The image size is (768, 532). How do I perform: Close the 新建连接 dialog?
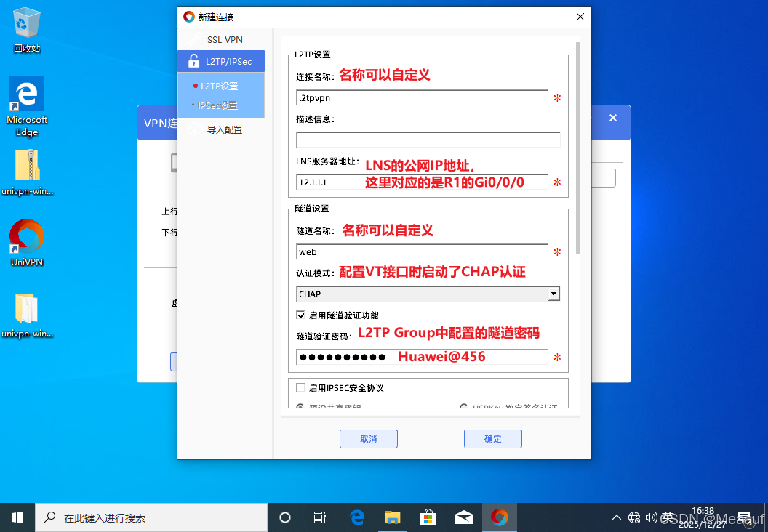coord(580,17)
